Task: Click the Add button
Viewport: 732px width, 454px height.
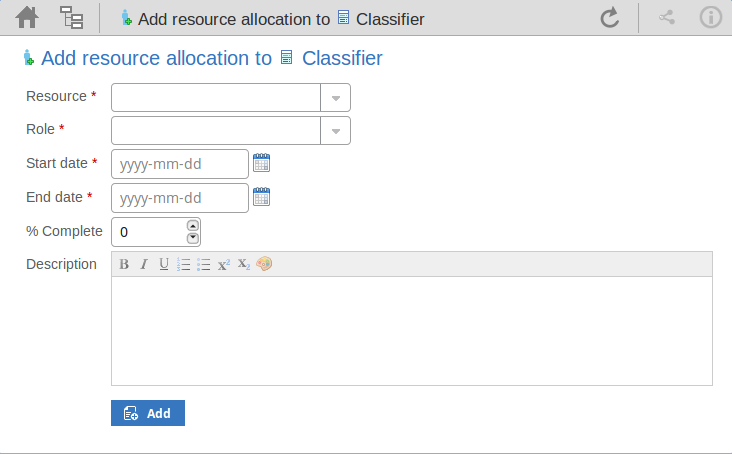Action: point(148,413)
